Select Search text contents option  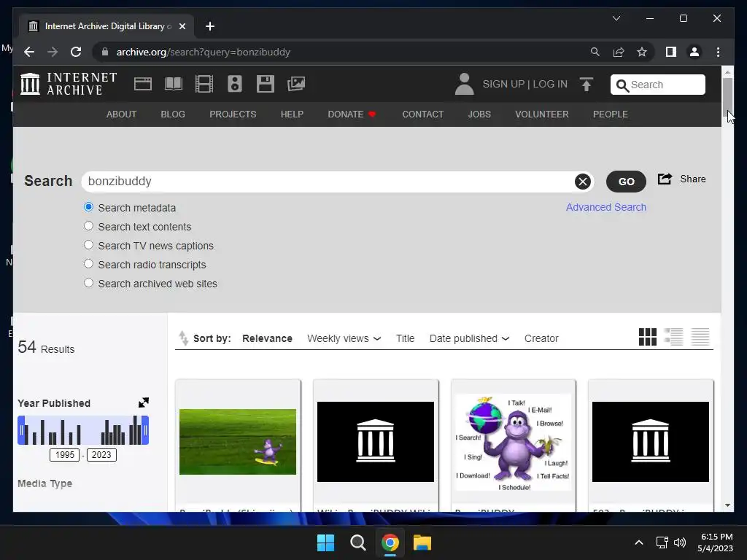[x=88, y=226]
